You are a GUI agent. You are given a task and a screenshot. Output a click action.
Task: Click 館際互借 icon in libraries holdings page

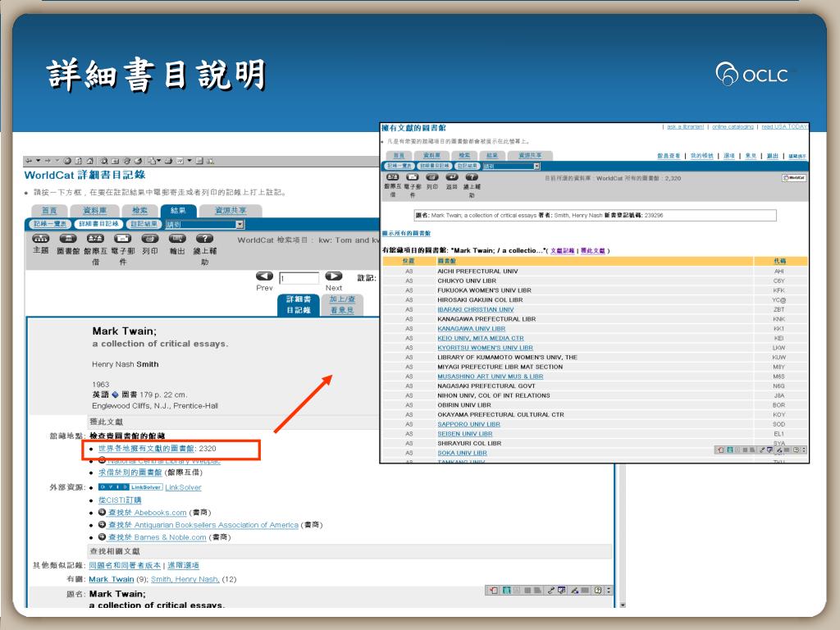click(x=393, y=177)
